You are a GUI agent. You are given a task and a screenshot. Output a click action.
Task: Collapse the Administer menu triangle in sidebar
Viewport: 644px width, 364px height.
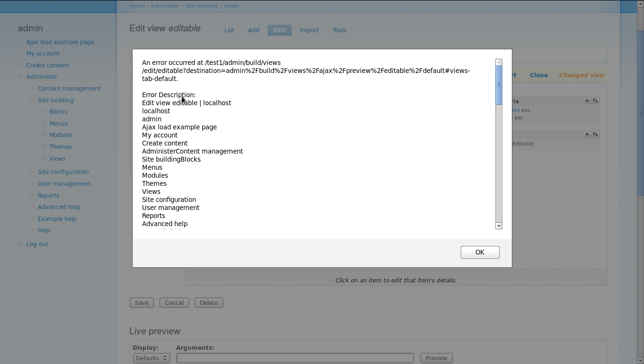[x=21, y=76]
